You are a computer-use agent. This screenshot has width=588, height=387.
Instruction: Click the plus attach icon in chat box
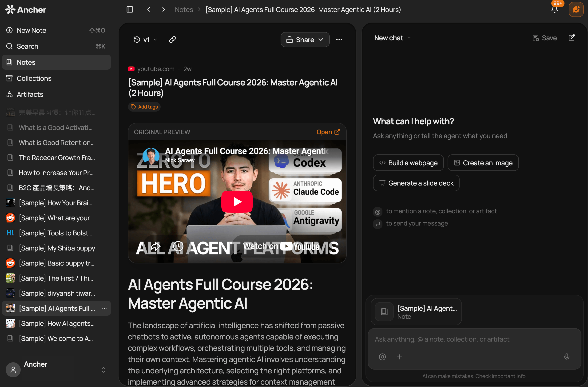[399, 357]
